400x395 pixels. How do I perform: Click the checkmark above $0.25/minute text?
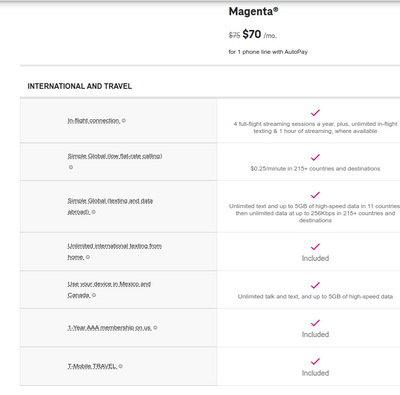(315, 157)
